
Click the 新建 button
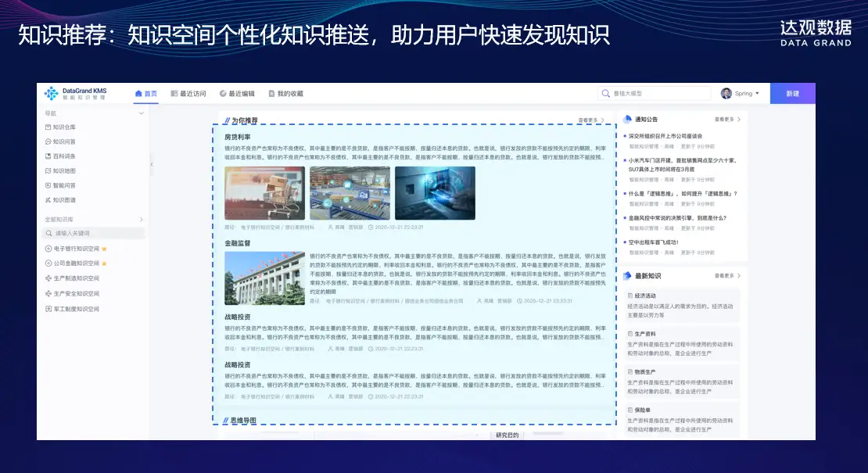(x=792, y=94)
